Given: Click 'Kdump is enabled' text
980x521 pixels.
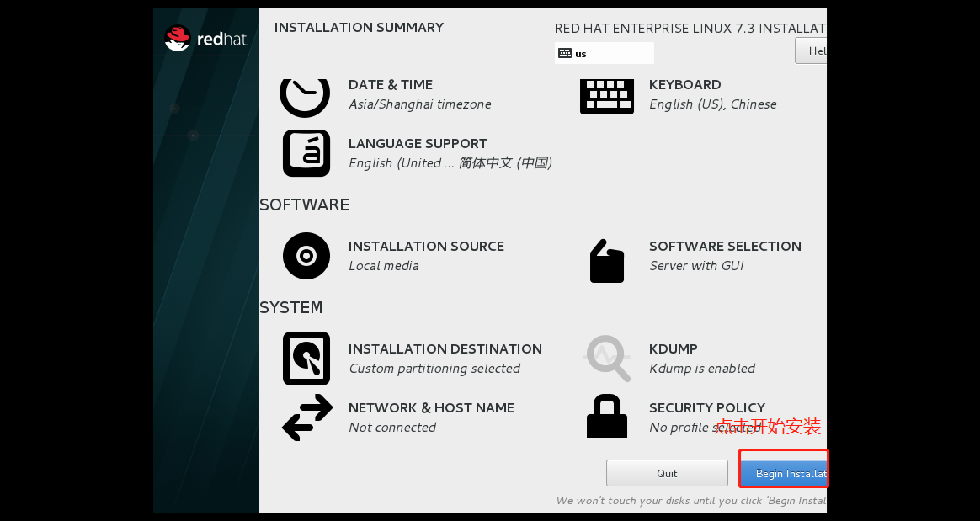Looking at the screenshot, I should tap(702, 369).
